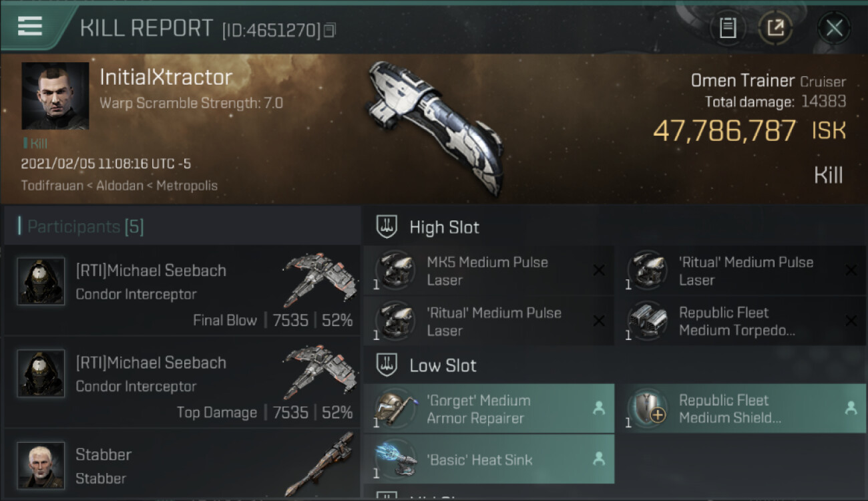Click the clipboard report icon
This screenshot has width=868, height=501.
point(727,28)
